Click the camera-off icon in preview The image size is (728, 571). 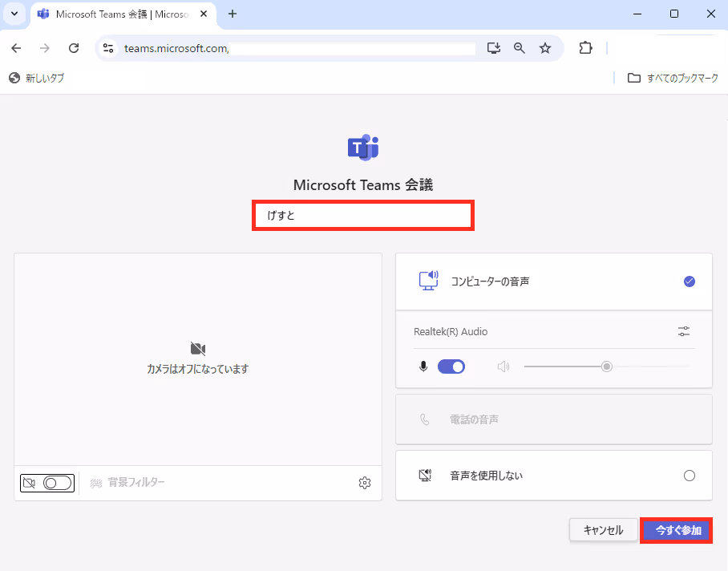[198, 348]
